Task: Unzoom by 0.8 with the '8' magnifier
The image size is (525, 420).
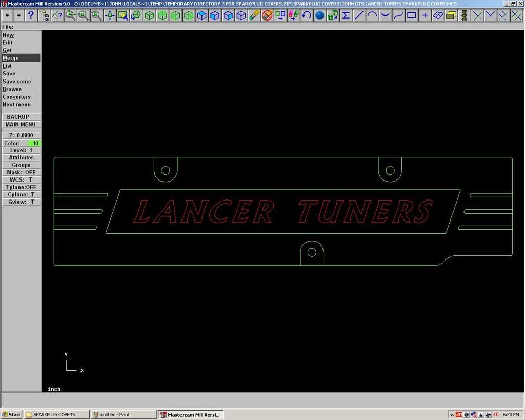Action: click(x=96, y=15)
